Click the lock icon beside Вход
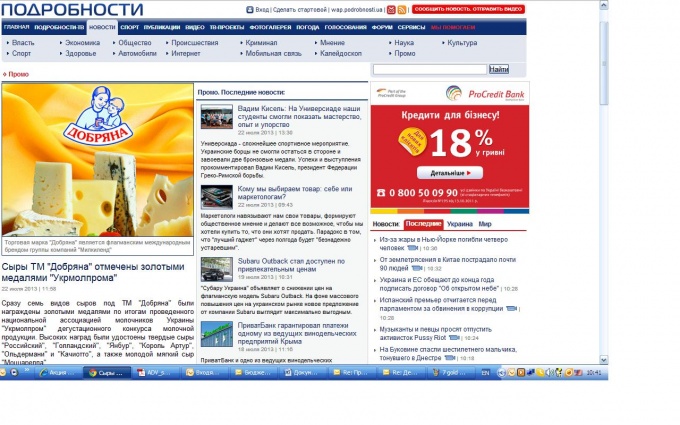The height and width of the screenshot is (425, 680). pyautogui.click(x=249, y=9)
